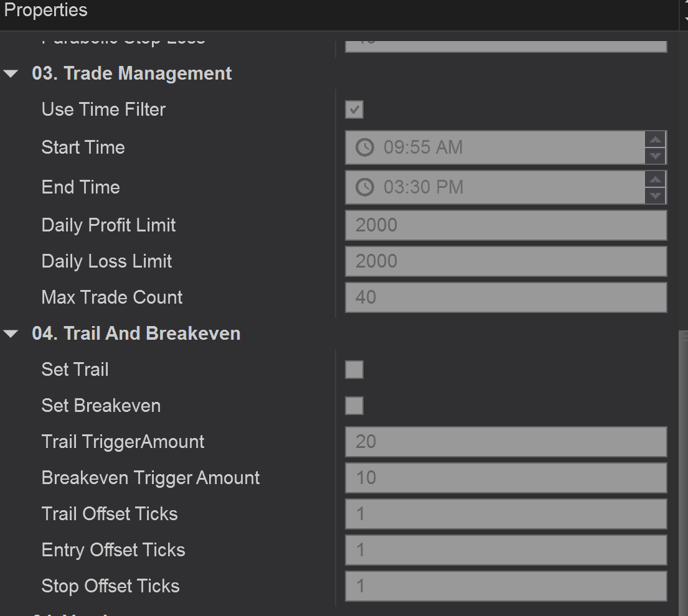Collapse the 04. Trail And Breakeven section
This screenshot has width=688, height=616.
tap(11, 334)
